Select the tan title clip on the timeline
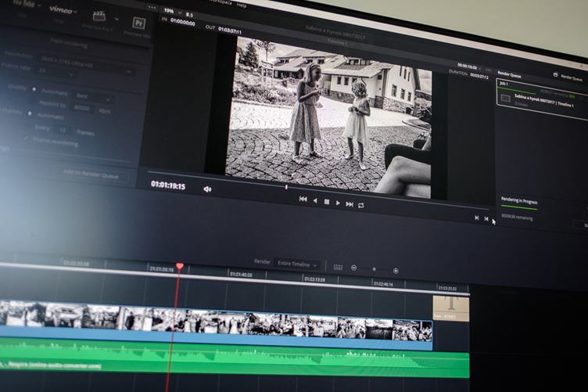588x392 pixels. coord(451,308)
